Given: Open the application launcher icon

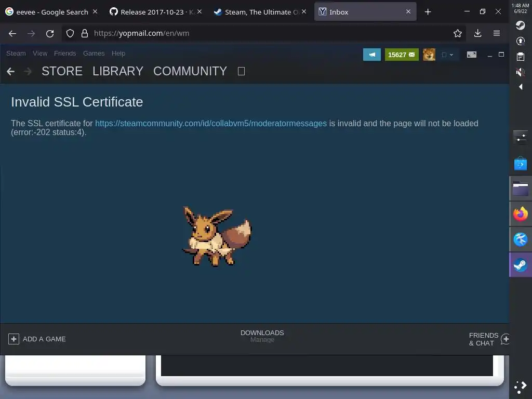Looking at the screenshot, I should tap(520, 387).
